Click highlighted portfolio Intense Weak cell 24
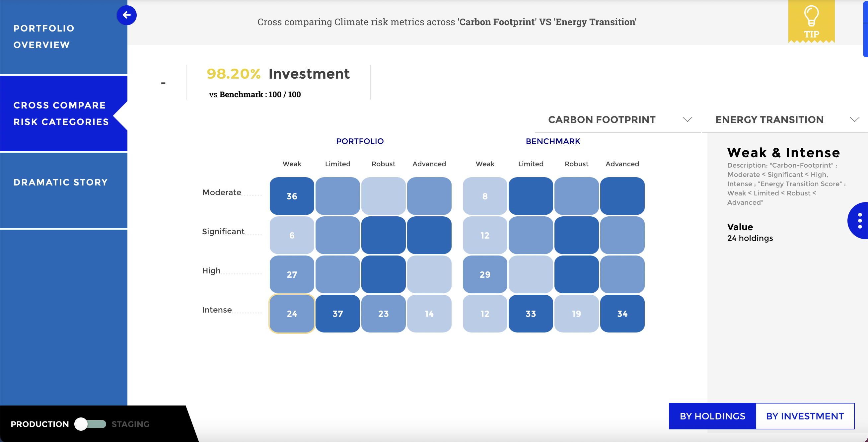868x442 pixels. tap(292, 314)
